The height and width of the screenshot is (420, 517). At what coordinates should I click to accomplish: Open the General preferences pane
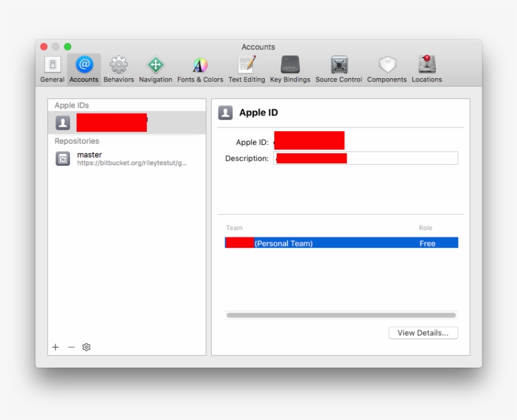pyautogui.click(x=52, y=69)
